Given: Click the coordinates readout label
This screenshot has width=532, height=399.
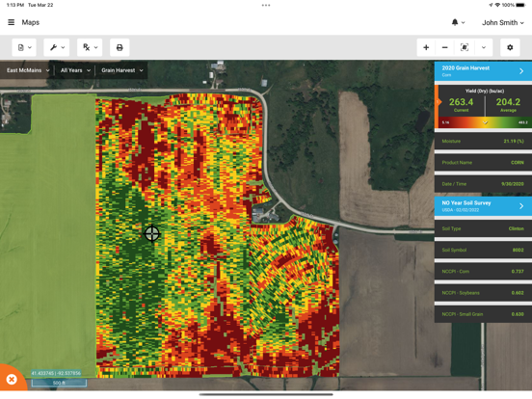Looking at the screenshot, I should point(56,373).
